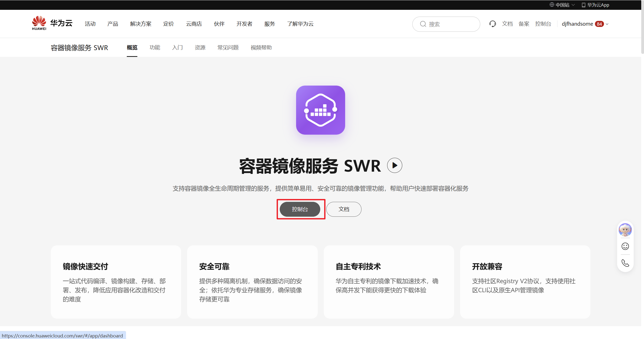The width and height of the screenshot is (644, 339).
Task: Click the phone contact icon
Action: (625, 263)
